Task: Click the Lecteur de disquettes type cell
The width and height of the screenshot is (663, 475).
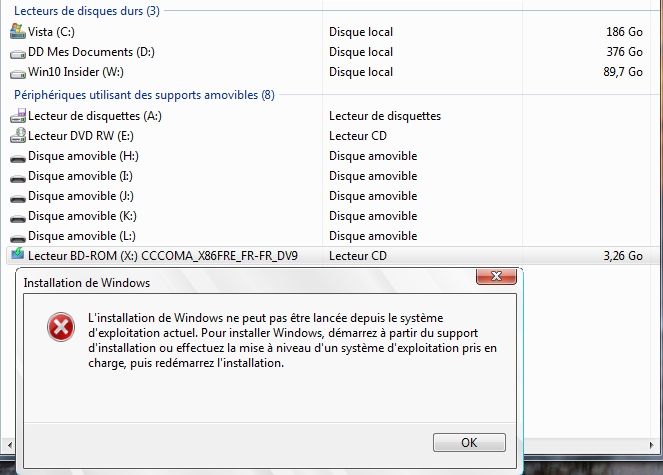Action: point(385,116)
